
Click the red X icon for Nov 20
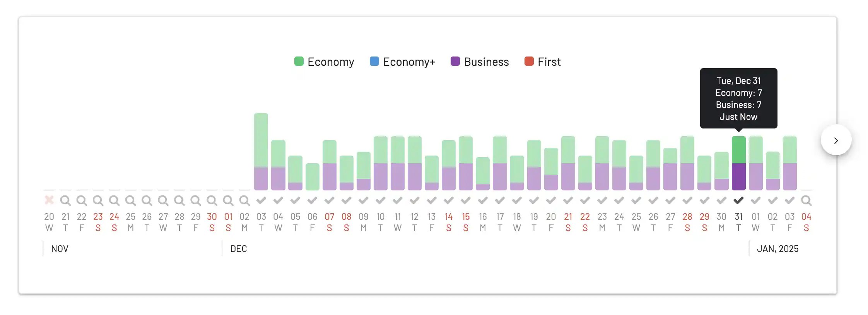[49, 200]
